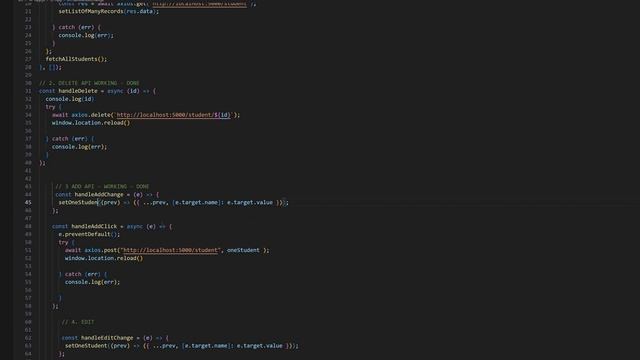Screen dimensions: 640x360
Task: Click the handleDelete function name
Action: (x=78, y=91)
